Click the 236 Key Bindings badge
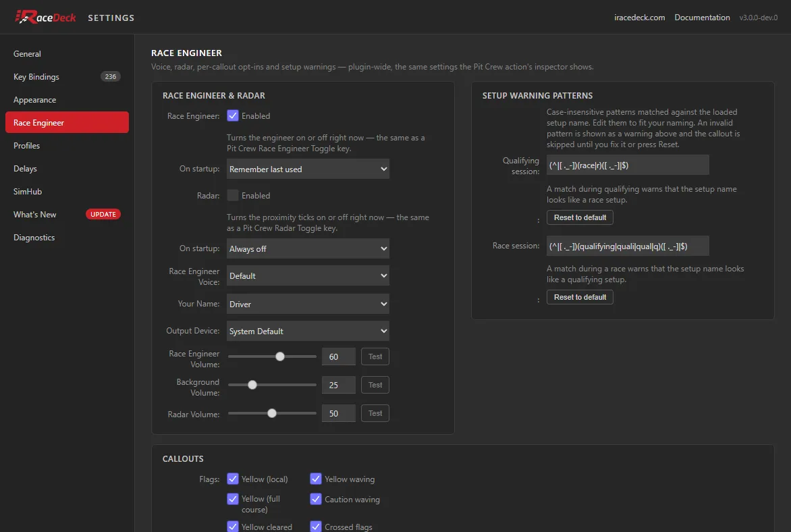Screen dimensions: 791x532 111,77
